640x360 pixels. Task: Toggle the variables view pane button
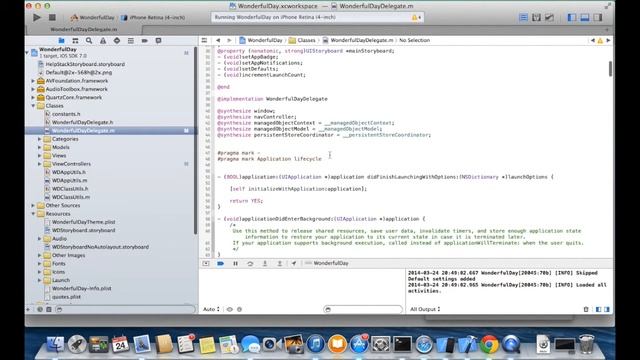click(x=598, y=309)
